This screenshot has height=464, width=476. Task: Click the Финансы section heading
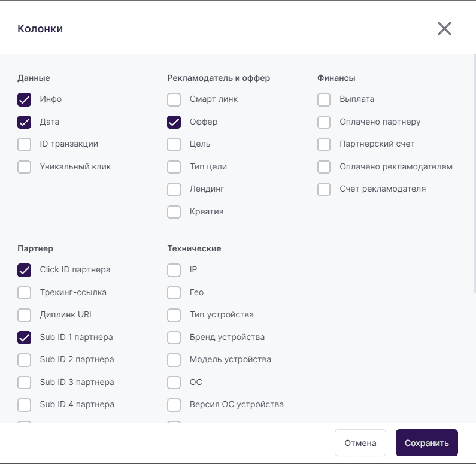[x=336, y=78]
